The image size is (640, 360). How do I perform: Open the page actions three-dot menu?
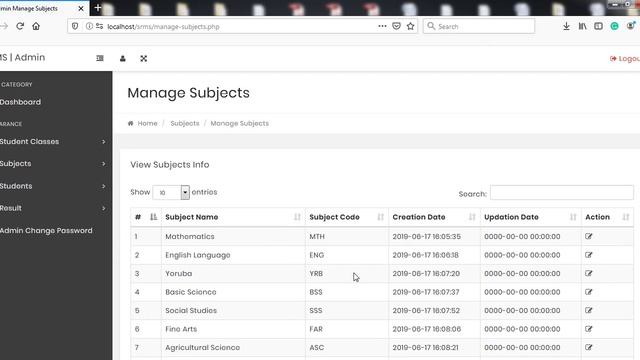click(x=382, y=26)
